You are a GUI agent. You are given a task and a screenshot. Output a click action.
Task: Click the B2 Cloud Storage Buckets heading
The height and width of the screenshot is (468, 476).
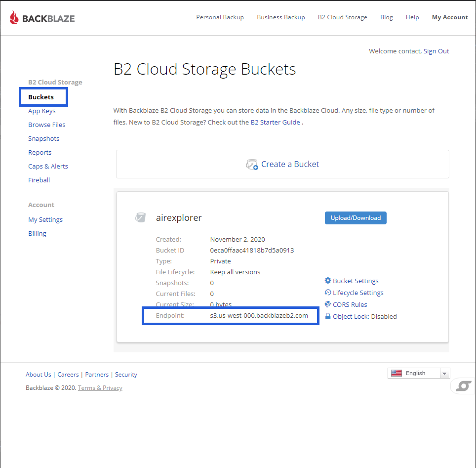[x=204, y=69]
